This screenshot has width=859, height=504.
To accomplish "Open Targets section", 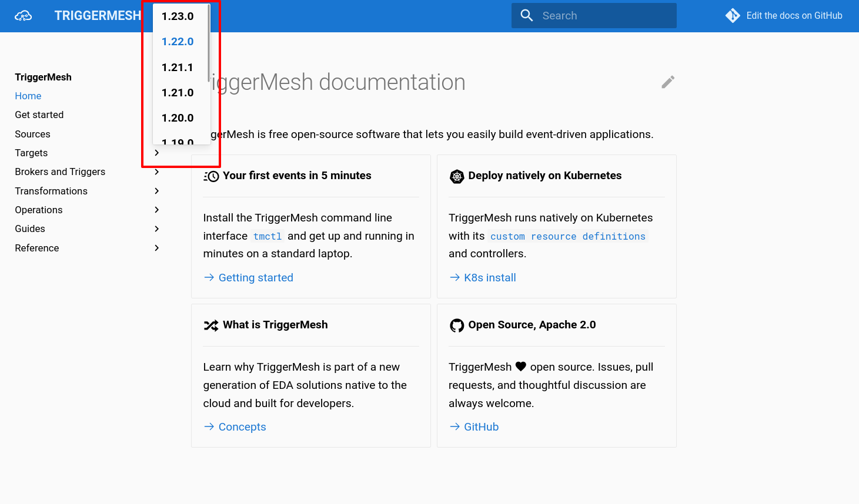I will (x=32, y=153).
